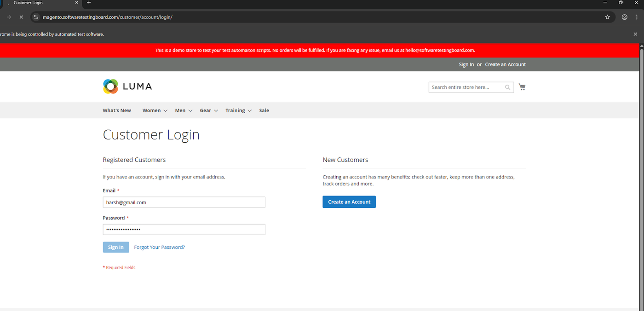Expand the Women menu chevron
Screen dimensions: 644x311
(x=166, y=111)
